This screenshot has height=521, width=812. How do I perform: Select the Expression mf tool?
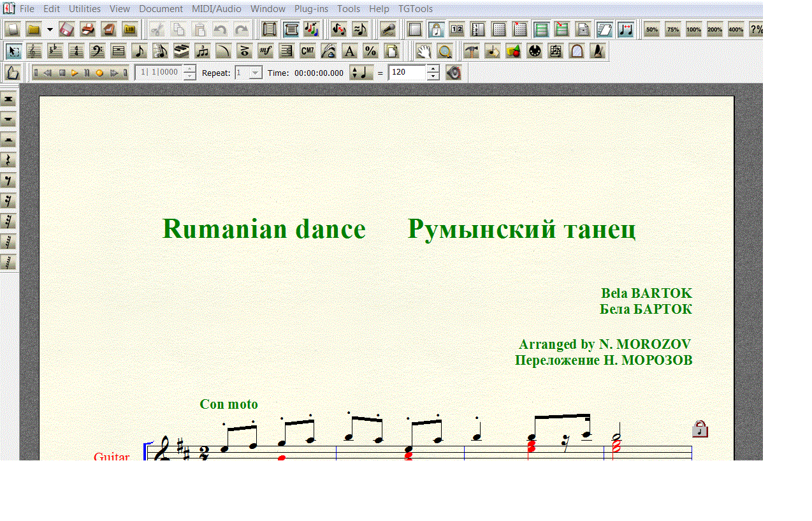coord(265,51)
